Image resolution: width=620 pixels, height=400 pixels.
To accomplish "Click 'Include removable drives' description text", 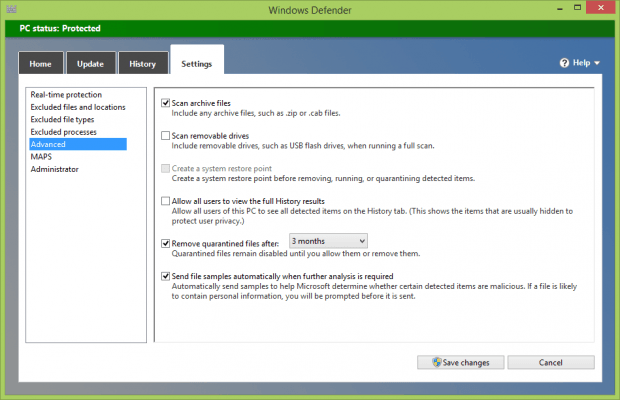I will tap(303, 146).
